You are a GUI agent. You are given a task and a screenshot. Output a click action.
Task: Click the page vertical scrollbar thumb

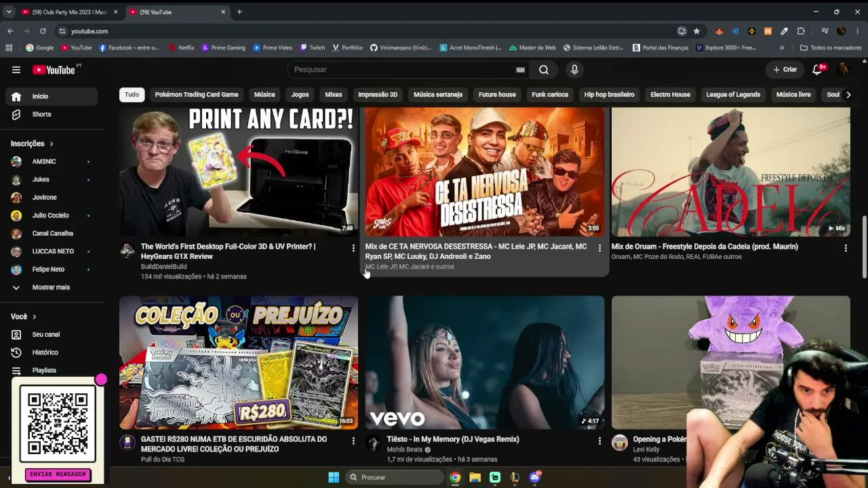tap(864, 247)
